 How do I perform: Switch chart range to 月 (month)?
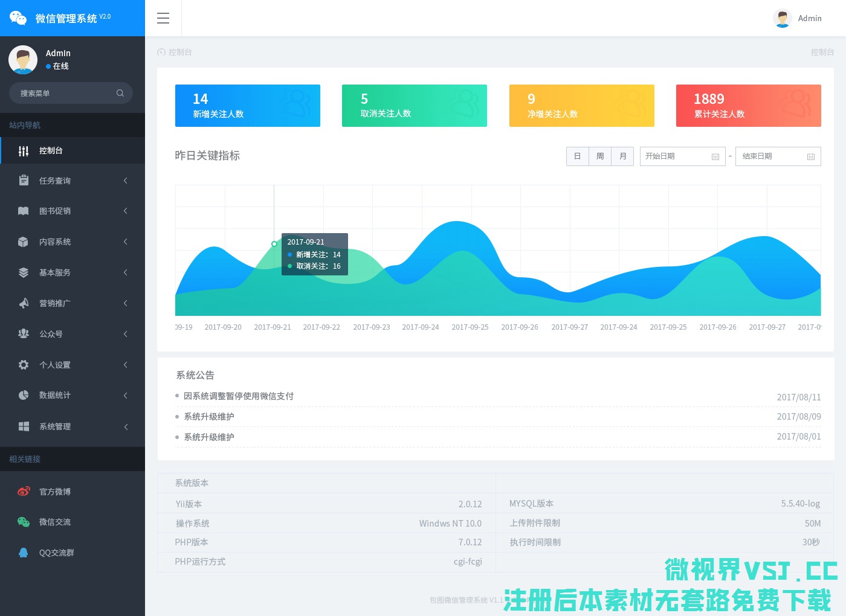(623, 156)
